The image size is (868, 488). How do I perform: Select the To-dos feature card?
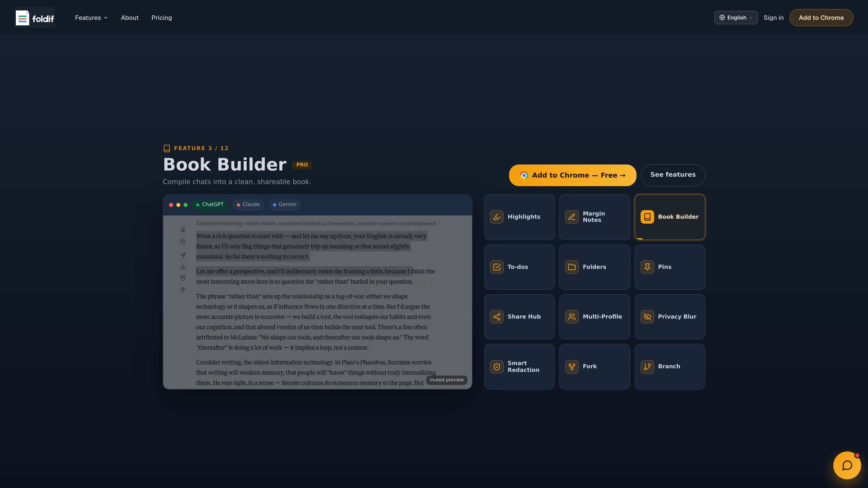point(519,267)
